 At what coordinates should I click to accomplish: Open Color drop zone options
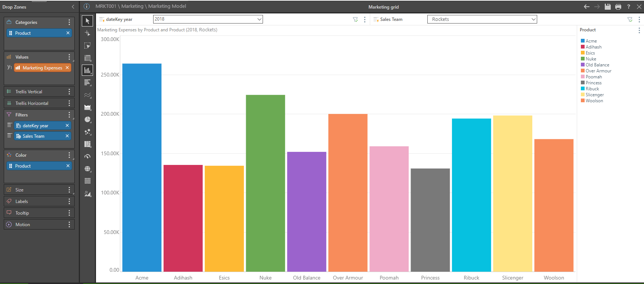69,155
